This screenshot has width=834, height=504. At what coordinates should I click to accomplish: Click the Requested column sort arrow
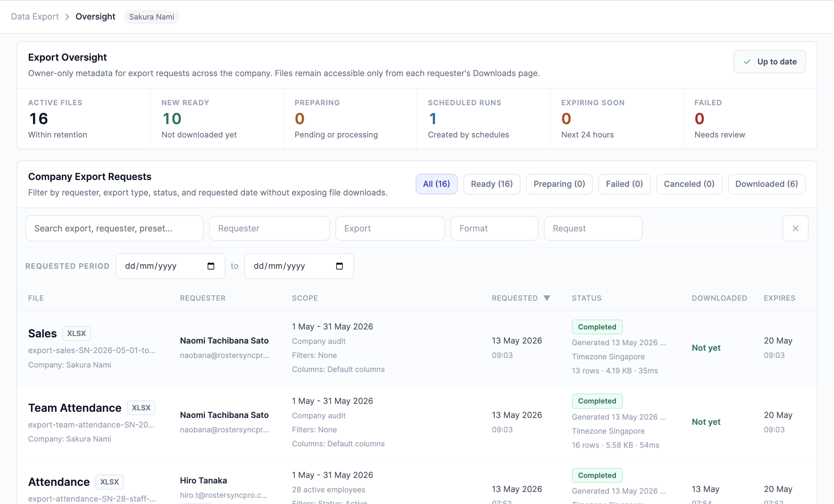[x=547, y=298]
